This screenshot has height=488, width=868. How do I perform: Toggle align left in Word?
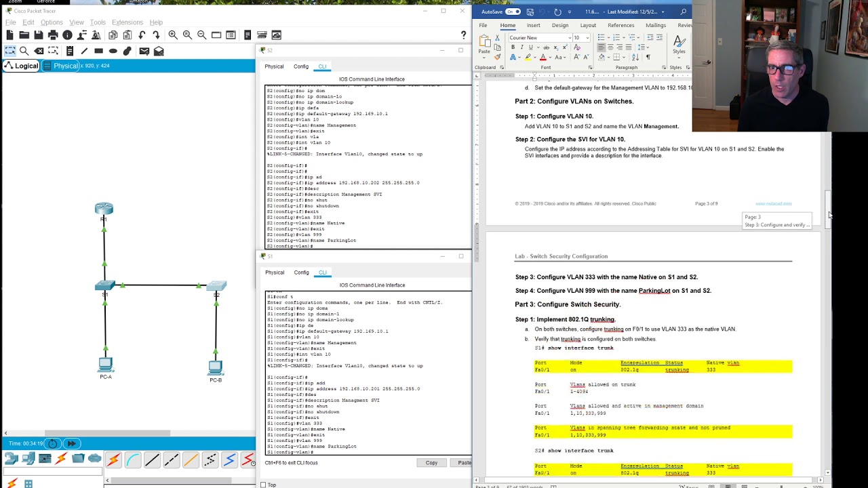(601, 47)
